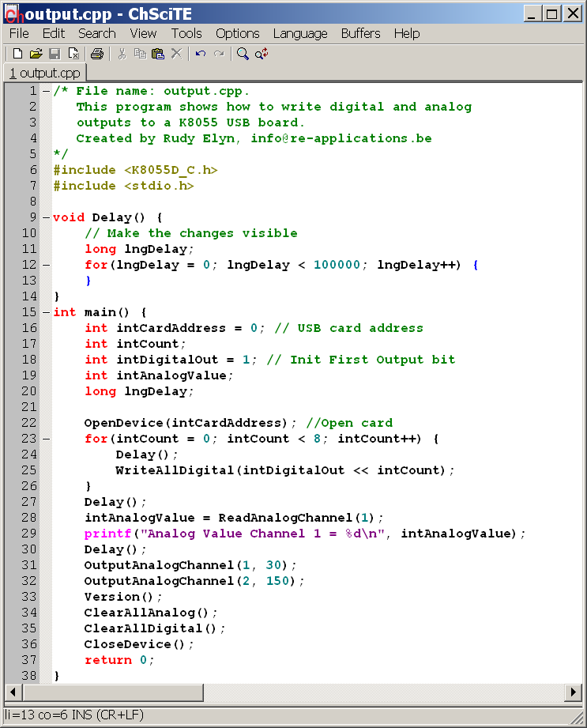Click the horizontal scrollbar right arrow
Screen dimensions: 587x728
[x=574, y=692]
